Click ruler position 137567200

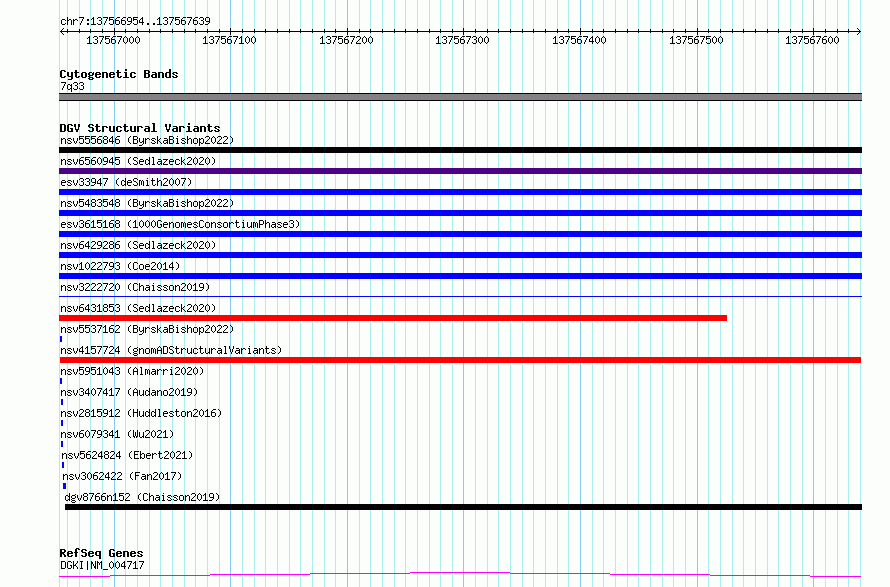coord(346,40)
